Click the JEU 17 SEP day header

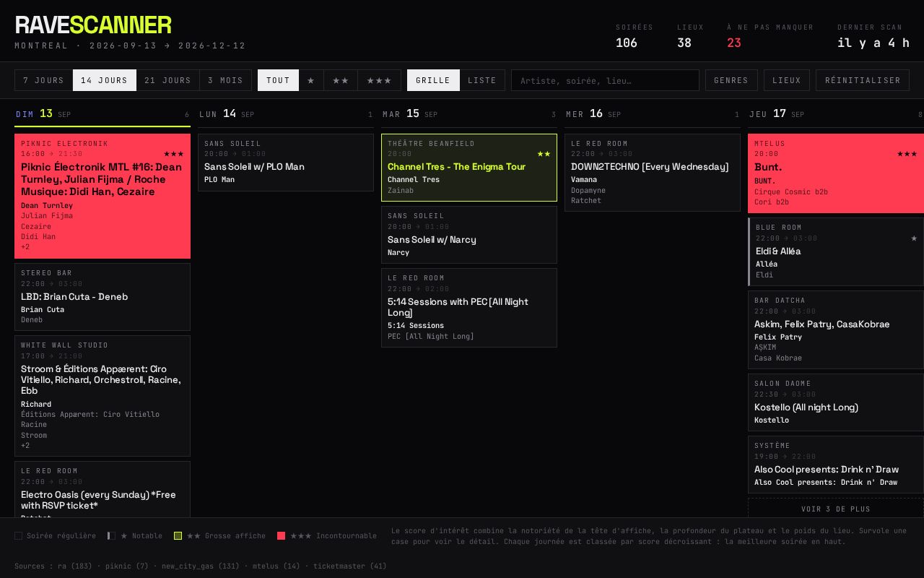coord(836,114)
